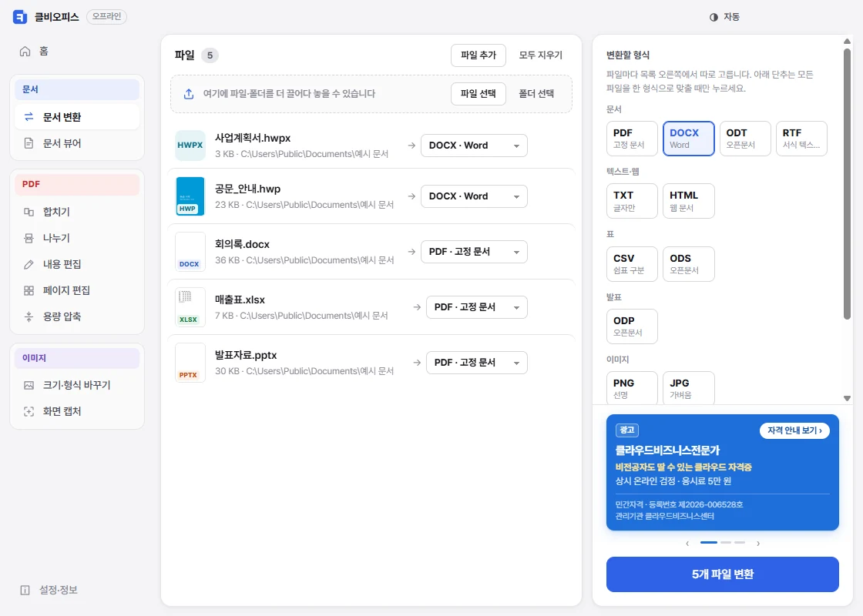Toggle the 자동 theme mode
The height and width of the screenshot is (616, 863).
724,17
